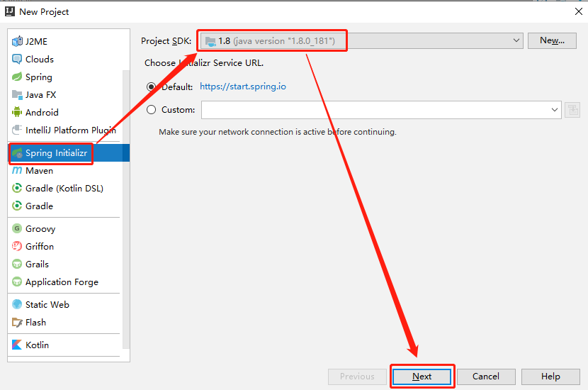The width and height of the screenshot is (588, 390).
Task: Click the Maven m icon
Action: point(17,170)
